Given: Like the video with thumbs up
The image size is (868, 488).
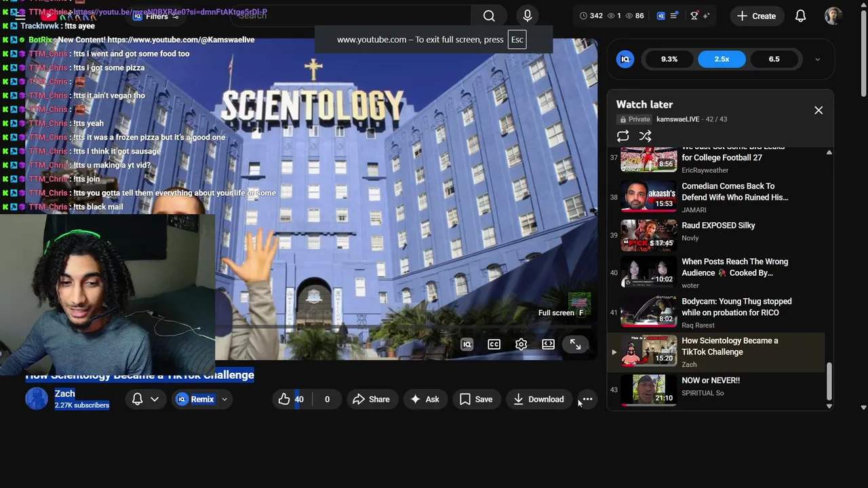Looking at the screenshot, I should (x=292, y=399).
